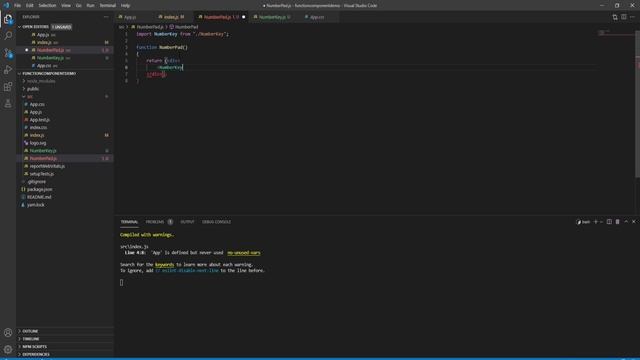Select the Terminal panel tab

pyautogui.click(x=129, y=222)
